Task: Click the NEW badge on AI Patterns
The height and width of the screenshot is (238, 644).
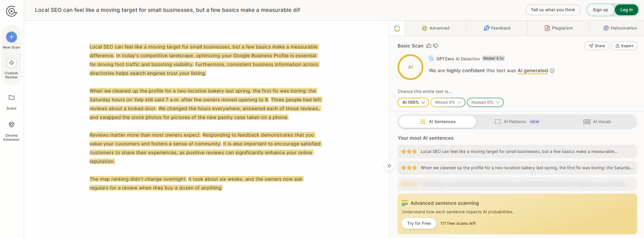Action: click(534, 122)
